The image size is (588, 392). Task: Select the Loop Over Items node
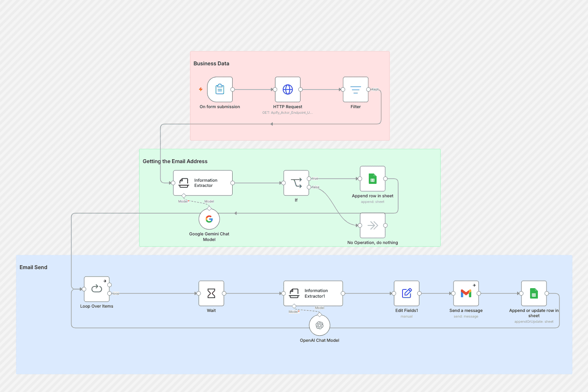point(97,289)
